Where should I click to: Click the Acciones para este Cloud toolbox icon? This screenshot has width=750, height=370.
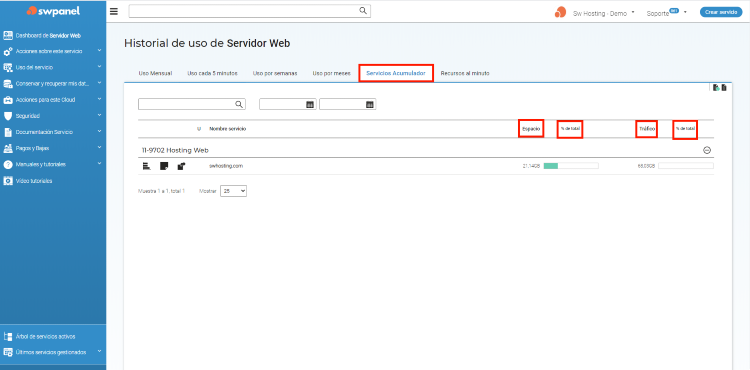8,100
